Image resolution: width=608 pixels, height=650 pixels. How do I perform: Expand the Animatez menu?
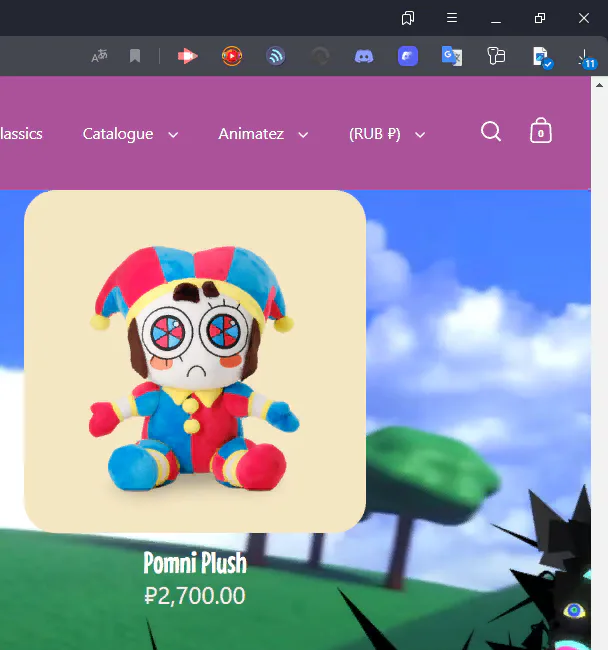tap(263, 134)
